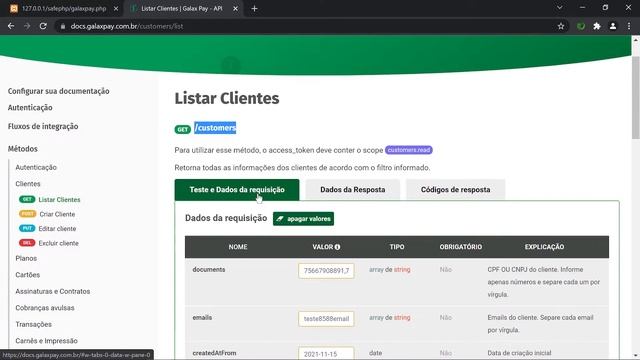Click the documents value input field
This screenshot has width=640, height=360.
click(x=326, y=271)
